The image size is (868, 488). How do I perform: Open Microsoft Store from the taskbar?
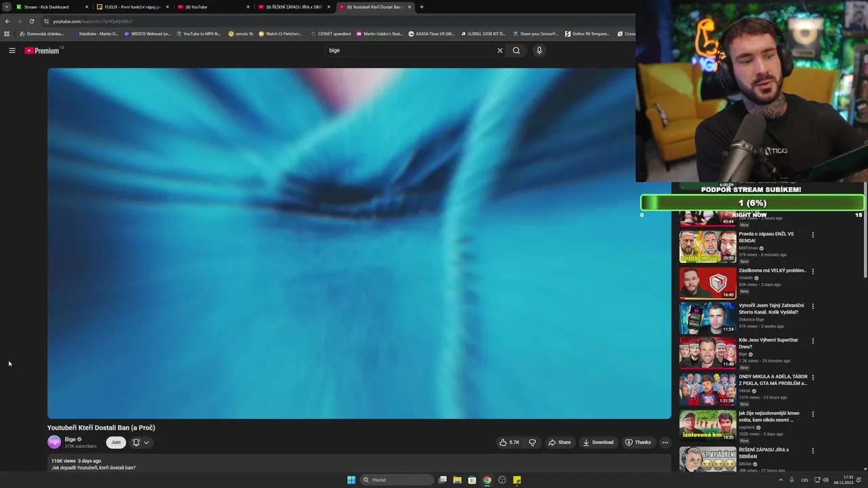(472, 480)
